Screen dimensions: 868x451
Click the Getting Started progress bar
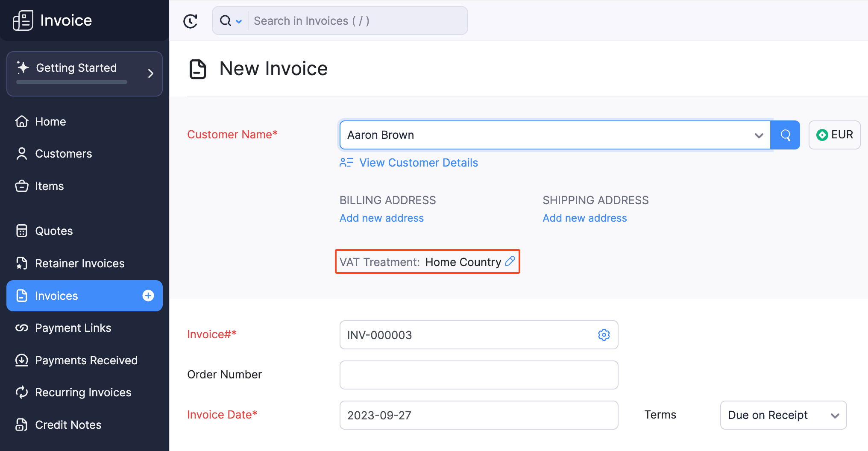tap(71, 82)
